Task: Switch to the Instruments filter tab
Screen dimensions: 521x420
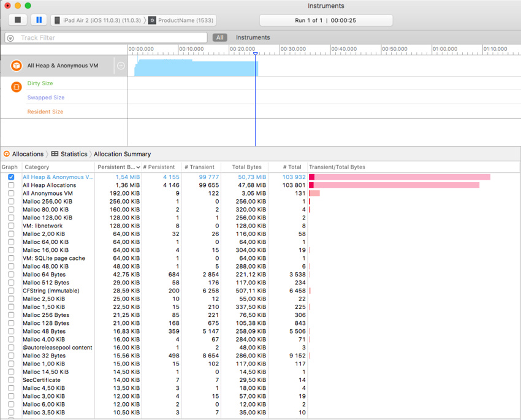Action: point(253,38)
